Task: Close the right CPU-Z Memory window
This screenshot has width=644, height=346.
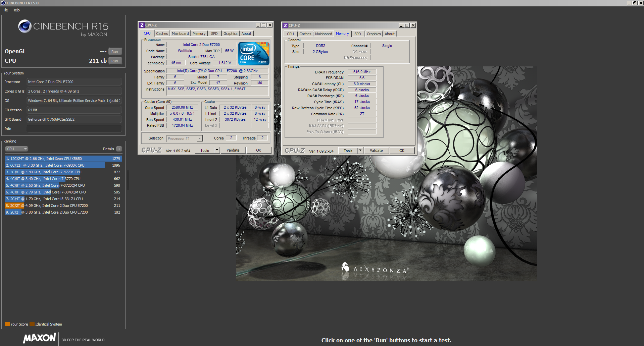Action: click(x=413, y=25)
